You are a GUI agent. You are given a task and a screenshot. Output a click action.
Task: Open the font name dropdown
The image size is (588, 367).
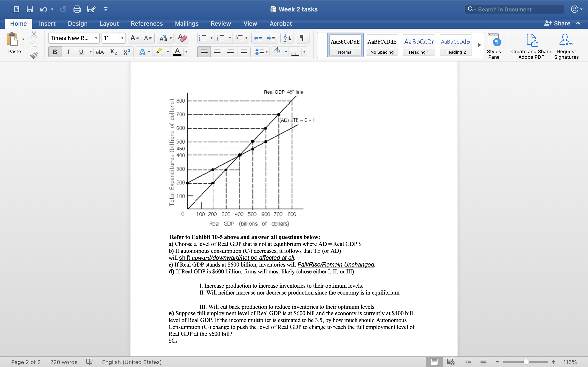point(96,38)
